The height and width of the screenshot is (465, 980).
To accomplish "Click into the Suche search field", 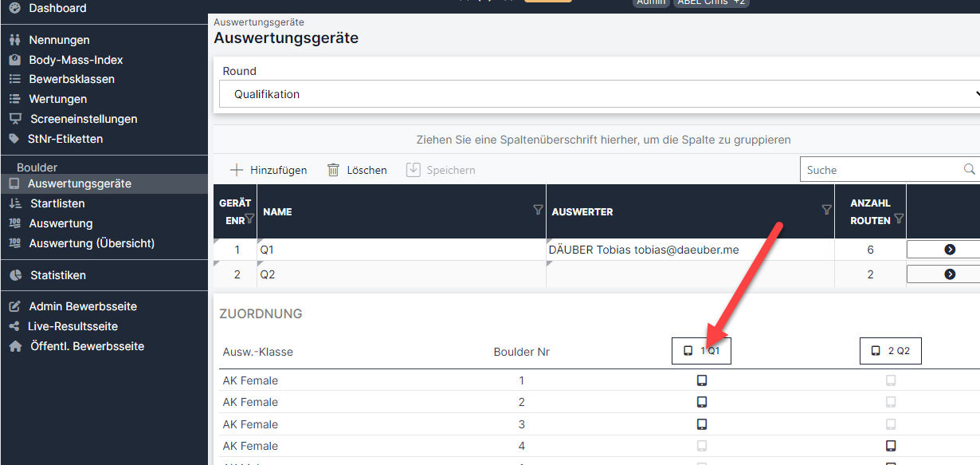I will tap(880, 169).
